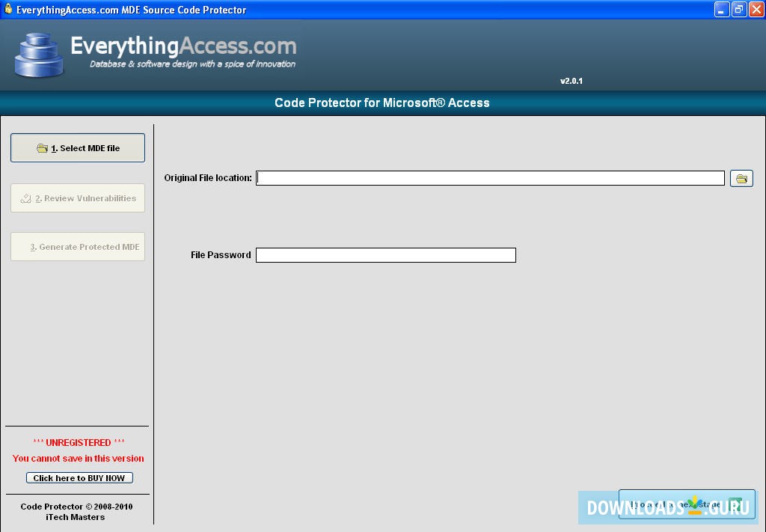Focus the Original File location input field

(490, 178)
